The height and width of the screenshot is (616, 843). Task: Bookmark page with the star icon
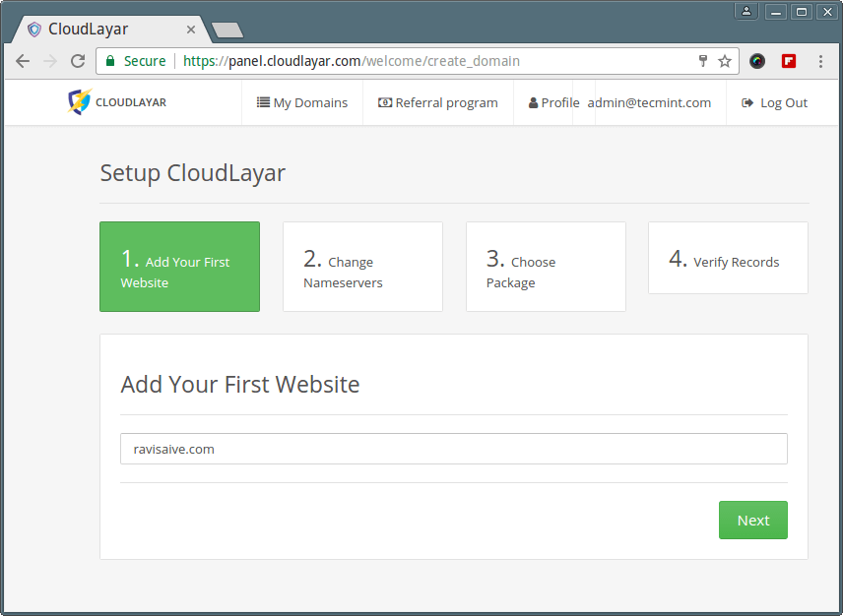click(725, 61)
